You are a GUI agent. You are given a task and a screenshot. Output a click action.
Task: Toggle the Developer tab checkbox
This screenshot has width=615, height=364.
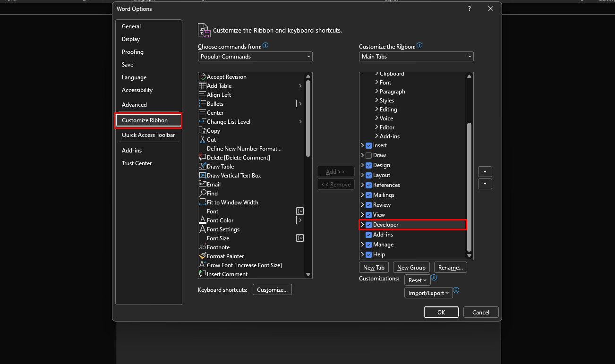pos(369,225)
